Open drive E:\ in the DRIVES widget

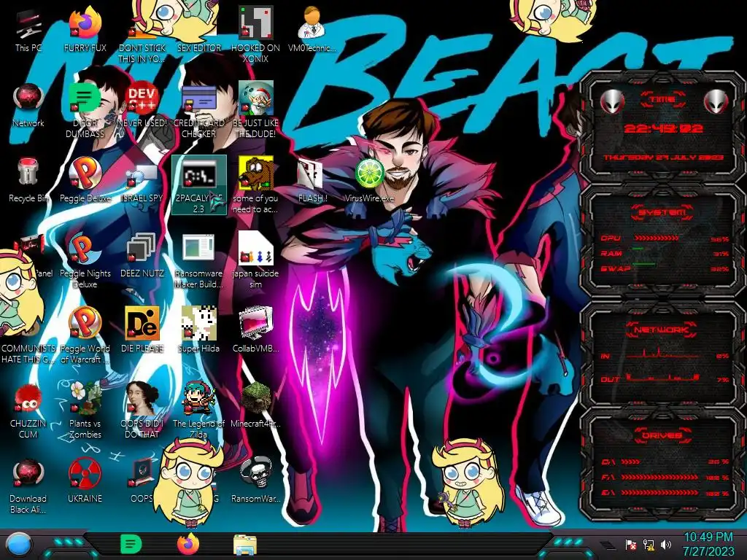pos(665,492)
